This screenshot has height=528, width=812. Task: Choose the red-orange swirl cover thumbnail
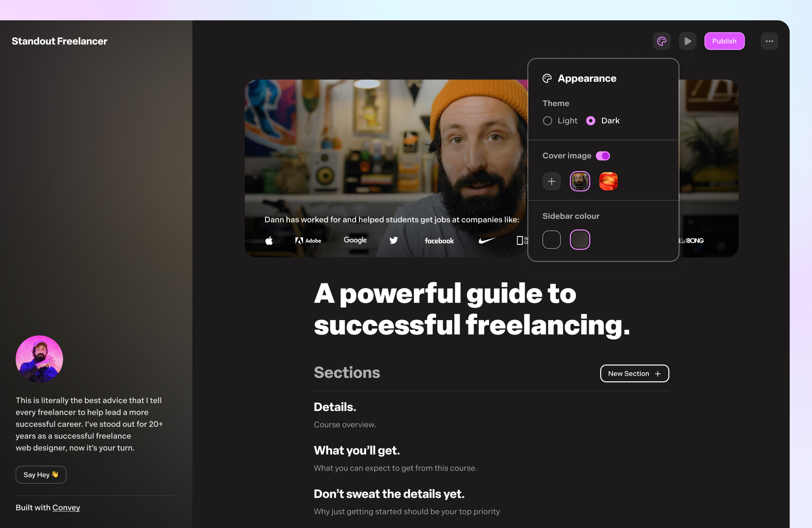pyautogui.click(x=608, y=181)
